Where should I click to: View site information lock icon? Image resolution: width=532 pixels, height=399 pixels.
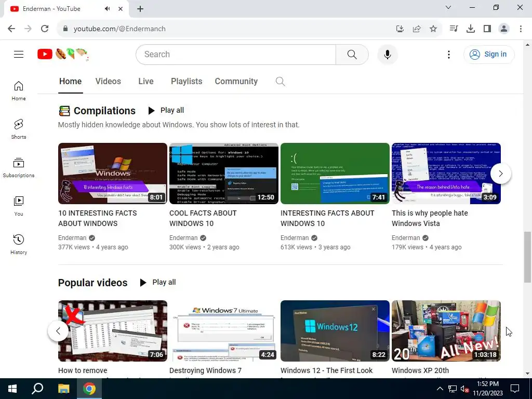(65, 29)
